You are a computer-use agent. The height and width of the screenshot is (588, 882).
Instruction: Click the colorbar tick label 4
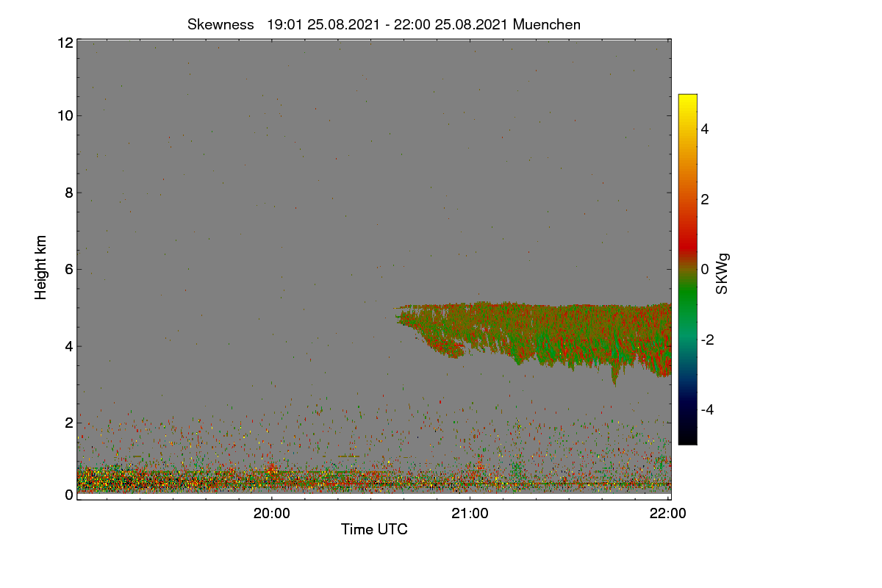705,129
